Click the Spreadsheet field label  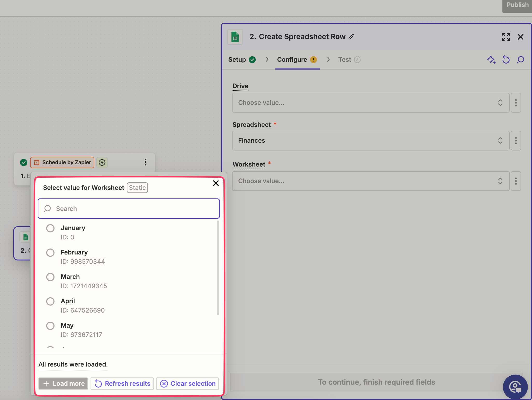coord(251,125)
